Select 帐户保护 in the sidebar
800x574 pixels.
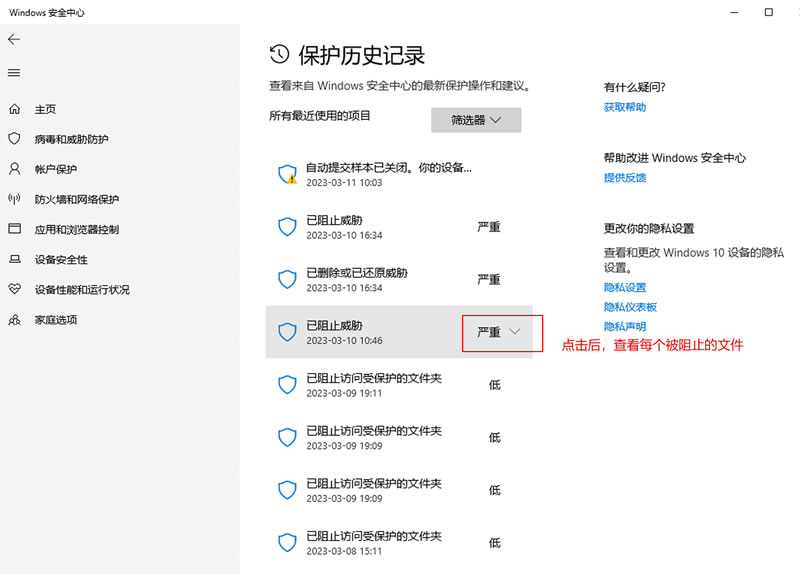[56, 169]
